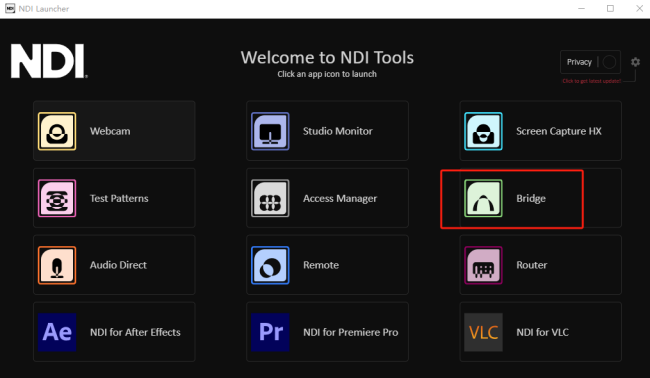Toggle the Privacy switch
The image size is (650, 378).
pyautogui.click(x=609, y=62)
